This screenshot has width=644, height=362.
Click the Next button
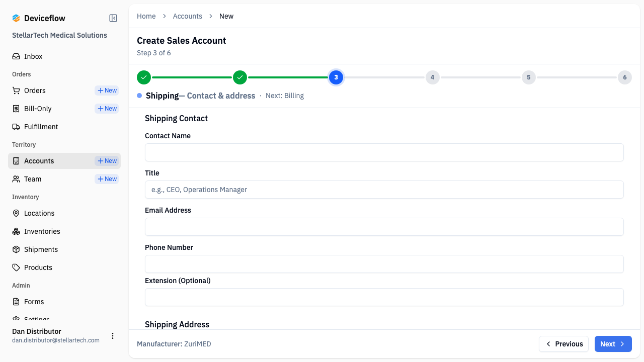click(x=613, y=344)
